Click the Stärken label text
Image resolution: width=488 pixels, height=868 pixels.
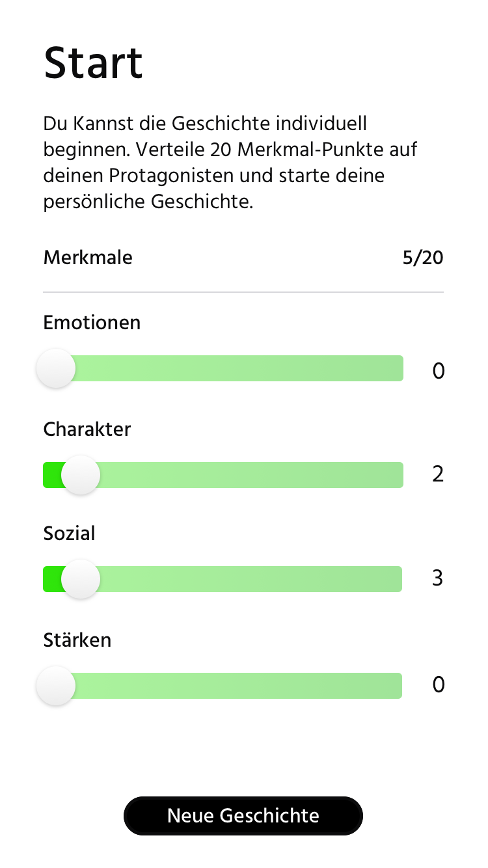click(x=77, y=640)
